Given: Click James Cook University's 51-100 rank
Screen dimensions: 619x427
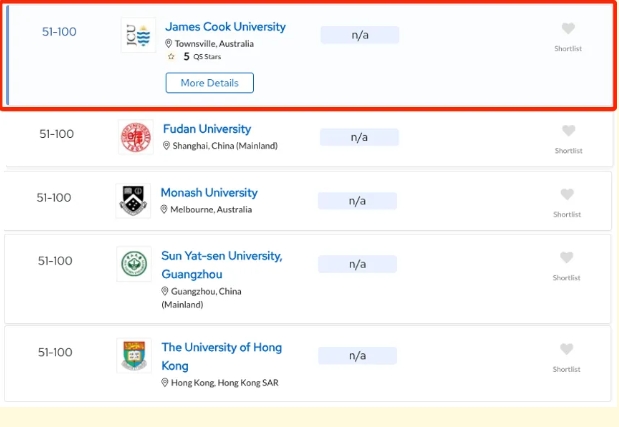Looking at the screenshot, I should (59, 32).
